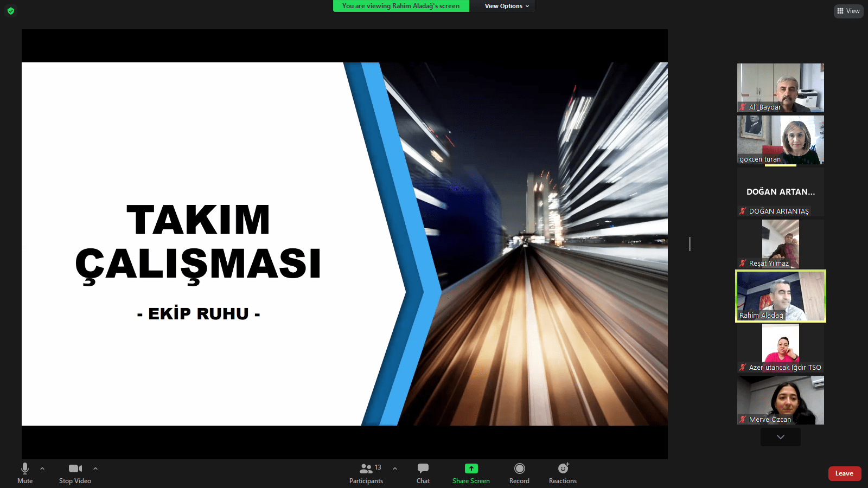
Task: Click the muted mic icon for DOĞAN ARTANTAŞ
Action: (743, 211)
